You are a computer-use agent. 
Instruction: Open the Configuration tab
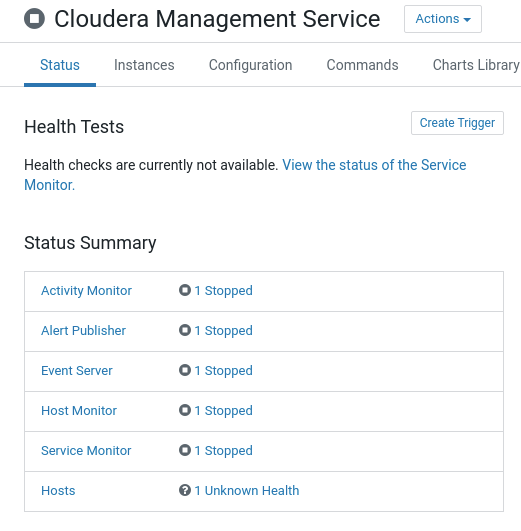(250, 65)
